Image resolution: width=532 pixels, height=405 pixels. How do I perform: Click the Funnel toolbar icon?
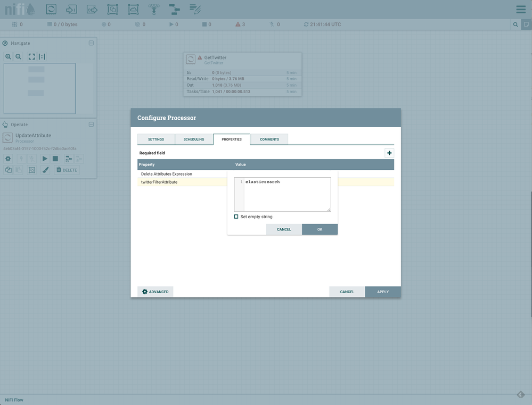point(153,9)
